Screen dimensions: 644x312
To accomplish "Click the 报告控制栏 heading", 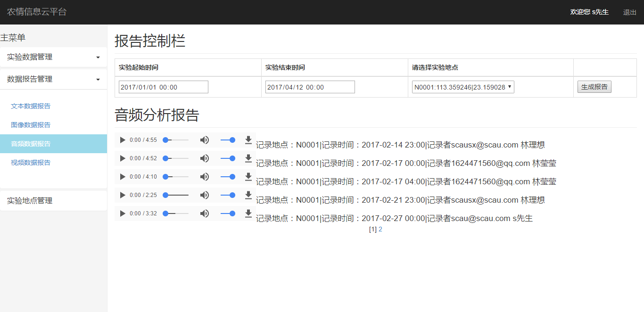I will pyautogui.click(x=150, y=41).
